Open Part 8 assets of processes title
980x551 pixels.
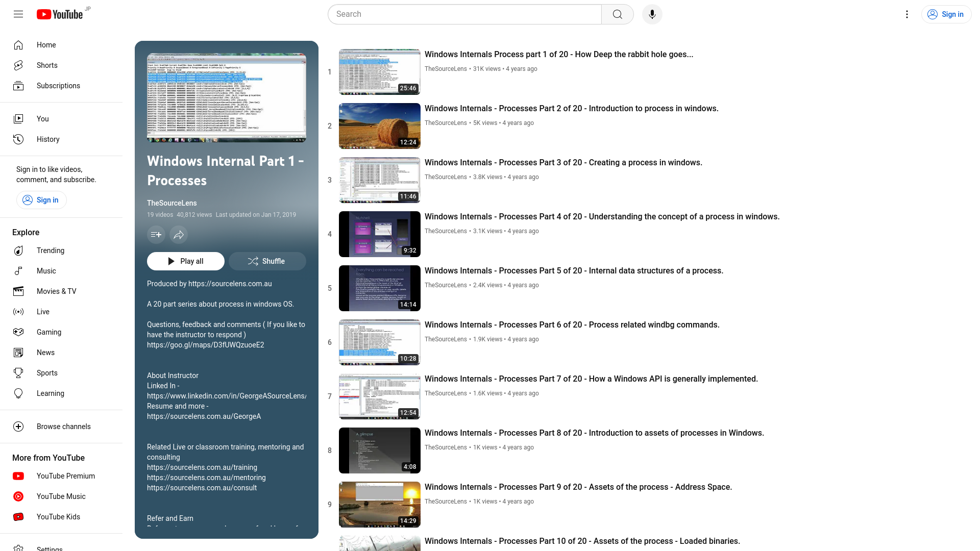pos(595,433)
